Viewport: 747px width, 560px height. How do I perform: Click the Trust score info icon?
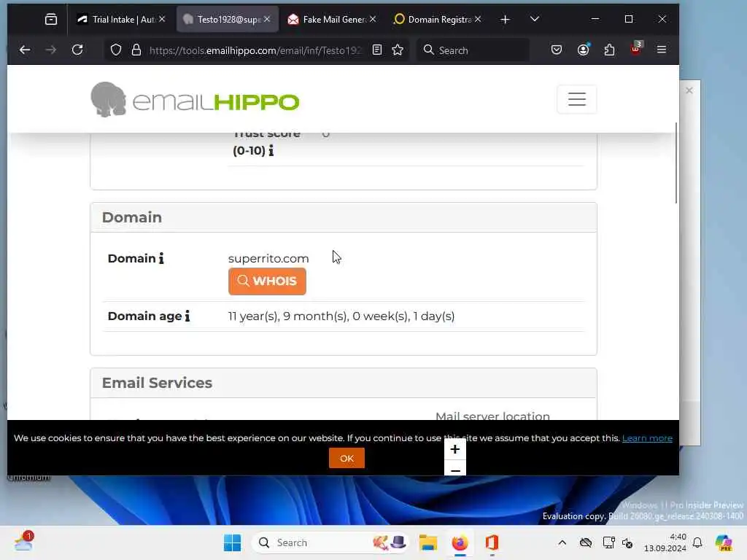point(271,151)
